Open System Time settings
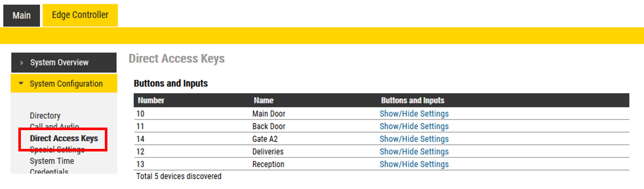This screenshot has width=644, height=189. [x=52, y=161]
